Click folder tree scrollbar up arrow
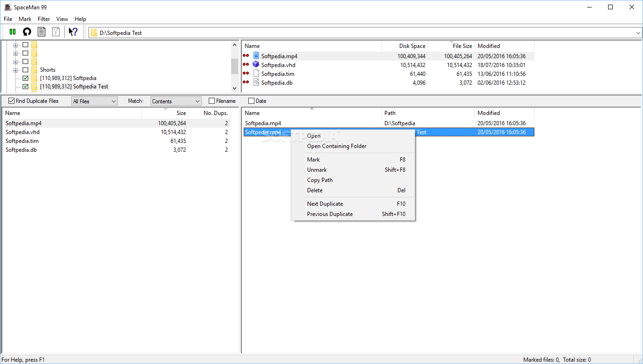 [x=234, y=45]
